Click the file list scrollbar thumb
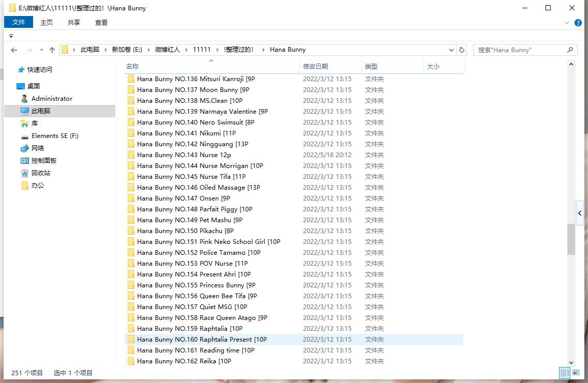588x383 pixels. pyautogui.click(x=571, y=239)
